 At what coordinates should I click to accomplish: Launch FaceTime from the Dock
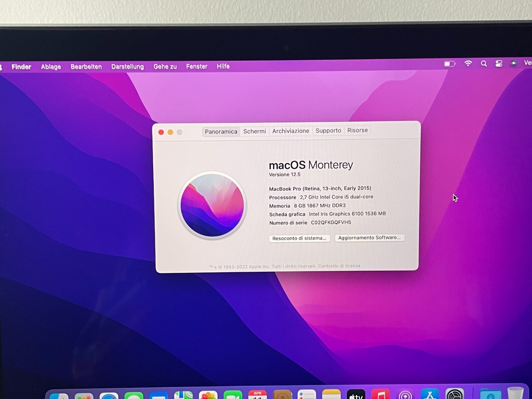click(233, 395)
